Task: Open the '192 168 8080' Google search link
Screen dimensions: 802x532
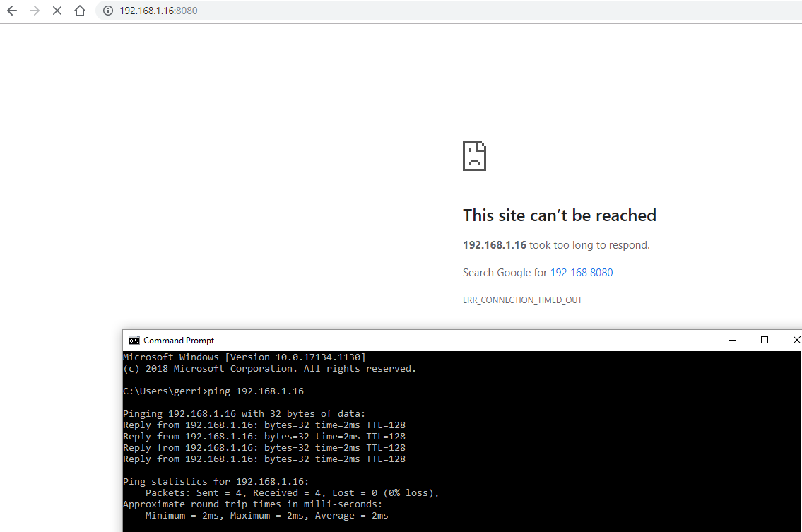Action: point(582,273)
